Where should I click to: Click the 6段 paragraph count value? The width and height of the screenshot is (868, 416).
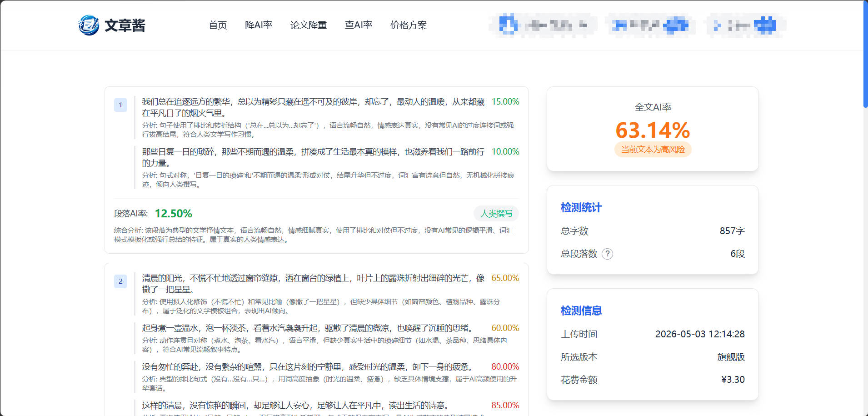[x=738, y=254]
